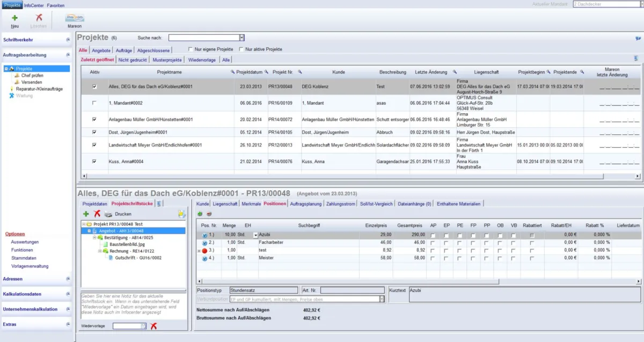Tick Aktiv checkbox for 1, Mandant#0002
The image size is (644, 342).
(94, 103)
